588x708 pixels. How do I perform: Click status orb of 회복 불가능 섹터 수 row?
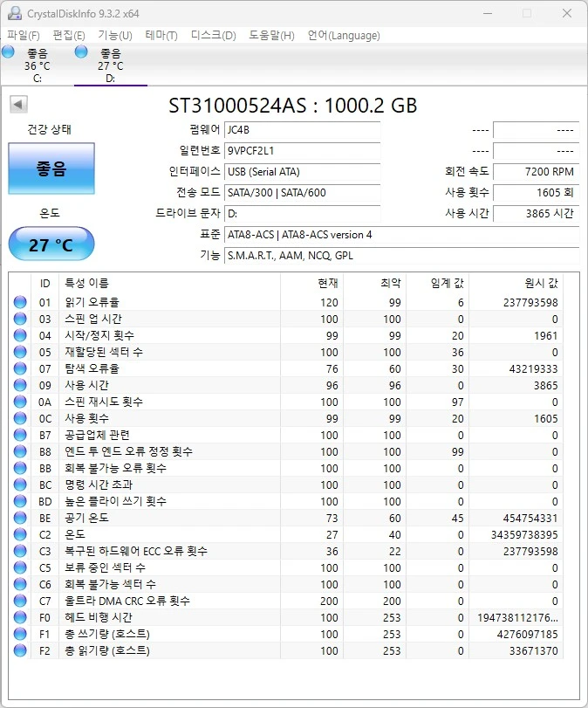coord(20,584)
